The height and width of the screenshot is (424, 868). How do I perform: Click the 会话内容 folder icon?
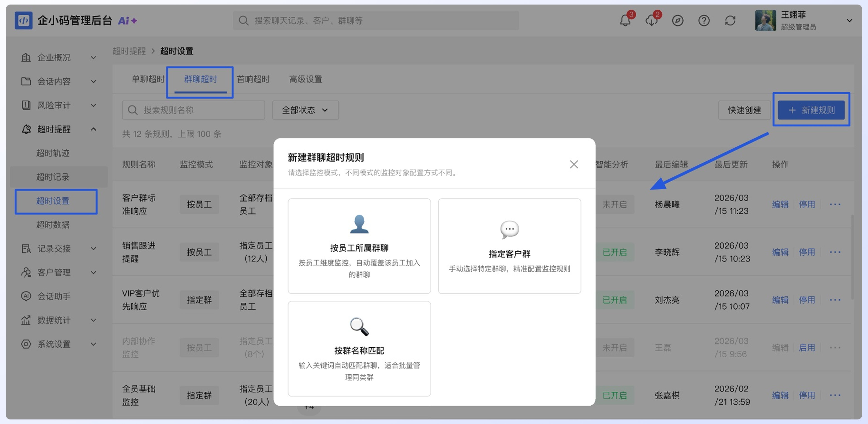pos(26,81)
